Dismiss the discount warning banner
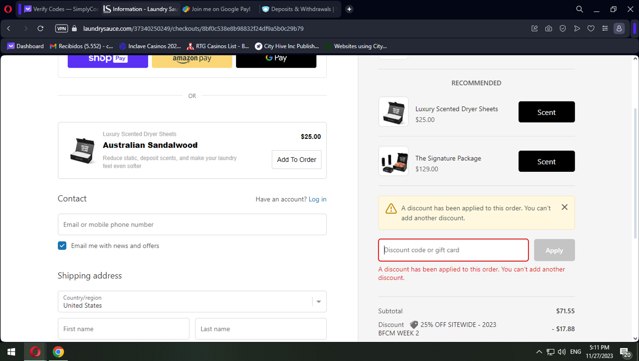 [x=564, y=207]
